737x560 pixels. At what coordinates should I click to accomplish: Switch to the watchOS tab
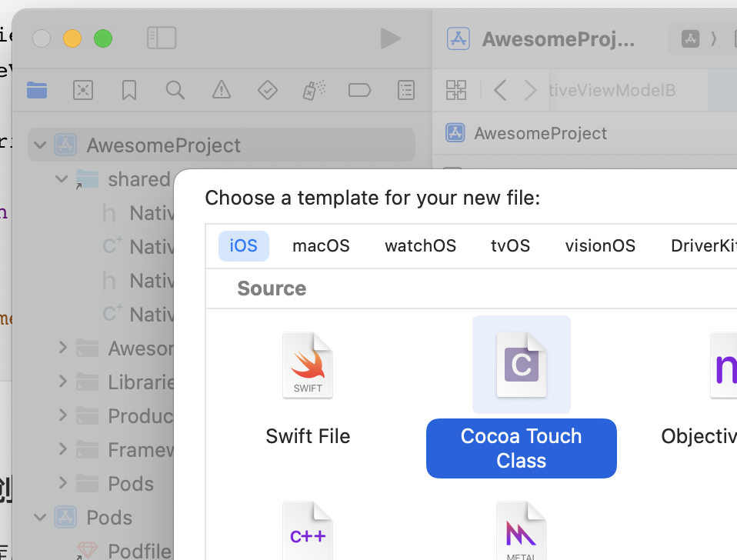click(420, 245)
